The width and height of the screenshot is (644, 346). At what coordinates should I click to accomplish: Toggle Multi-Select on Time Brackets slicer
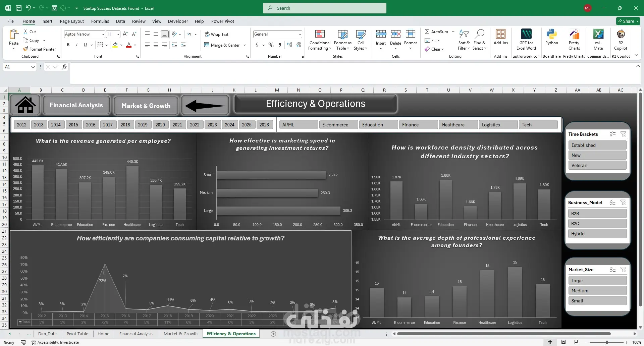click(x=613, y=134)
